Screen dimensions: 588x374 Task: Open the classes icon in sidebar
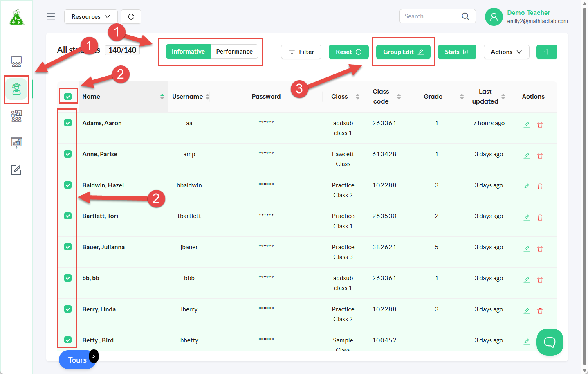[x=16, y=116]
